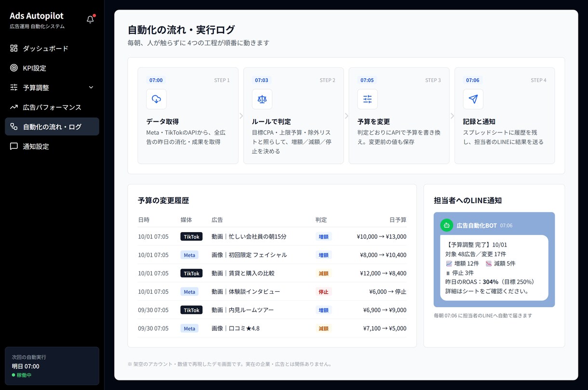Screen dimensions: 588x390
Task: Click 減額 tag in 賃貸と購入の比較 row
Action: (x=323, y=273)
